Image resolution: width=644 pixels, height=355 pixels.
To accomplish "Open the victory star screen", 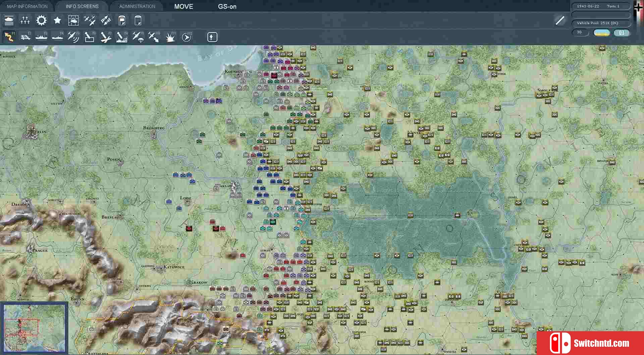I will coord(57,20).
